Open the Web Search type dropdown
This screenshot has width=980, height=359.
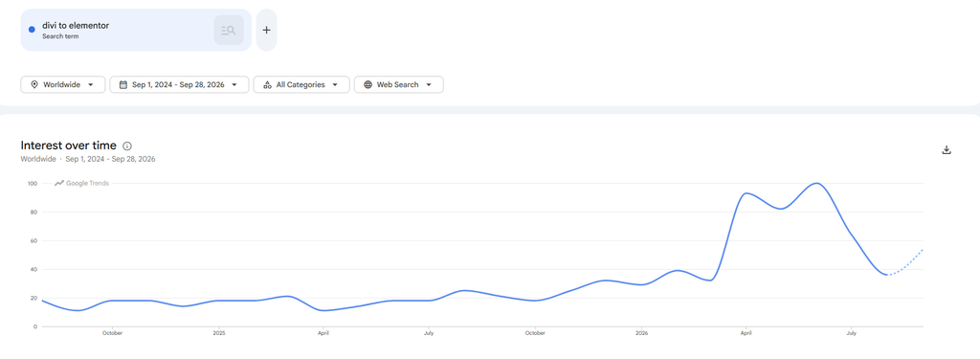(x=399, y=84)
